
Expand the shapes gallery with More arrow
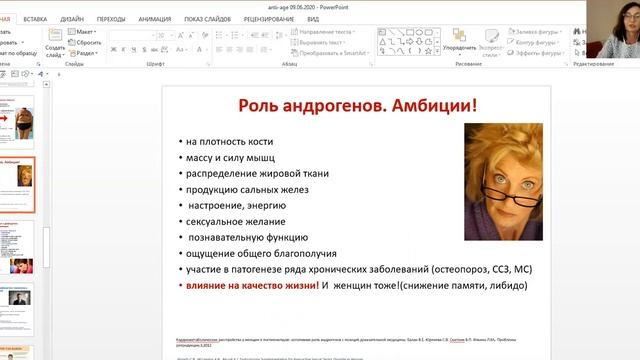coord(437,51)
